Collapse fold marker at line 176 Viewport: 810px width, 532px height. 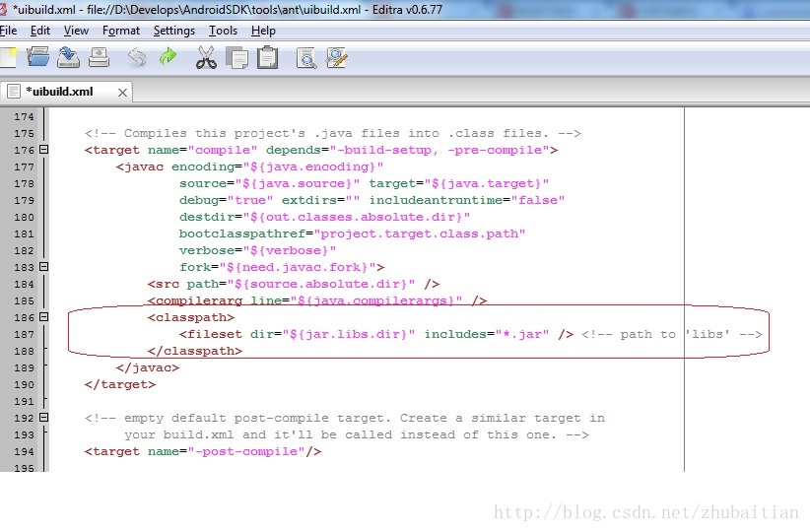coord(44,150)
